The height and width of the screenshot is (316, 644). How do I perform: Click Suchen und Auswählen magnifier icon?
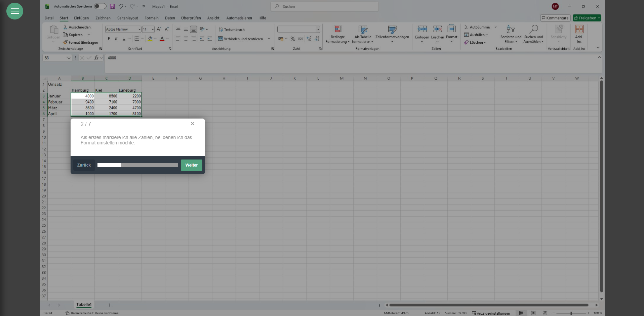point(533,30)
